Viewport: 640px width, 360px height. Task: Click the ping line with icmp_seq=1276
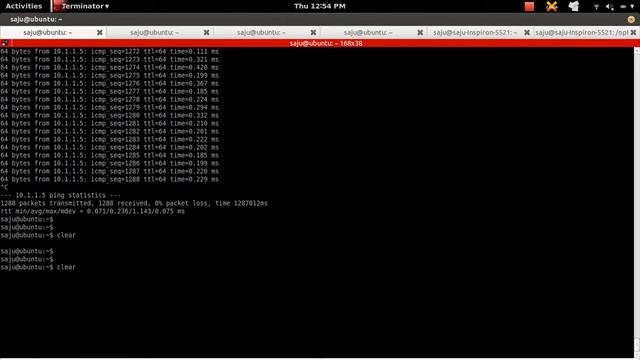[x=109, y=83]
